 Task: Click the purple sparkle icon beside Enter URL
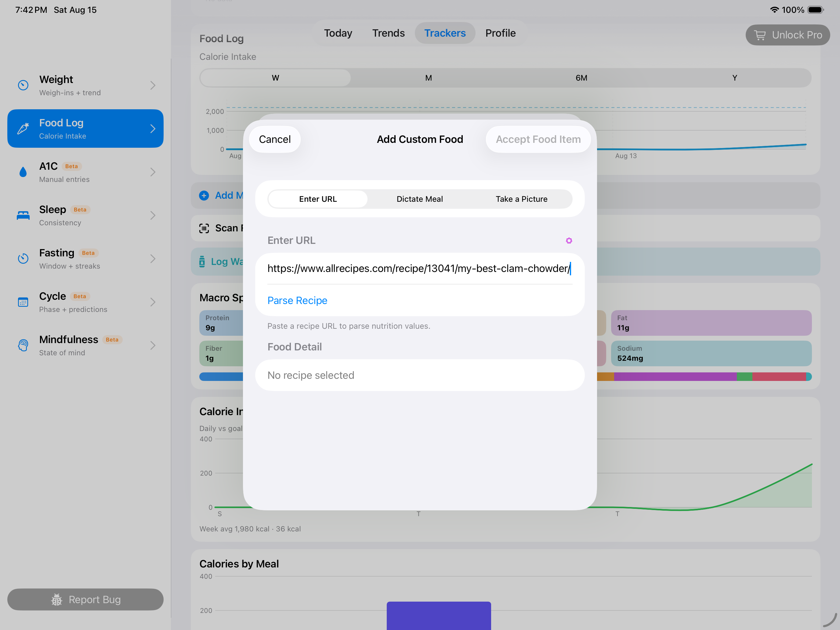569,241
